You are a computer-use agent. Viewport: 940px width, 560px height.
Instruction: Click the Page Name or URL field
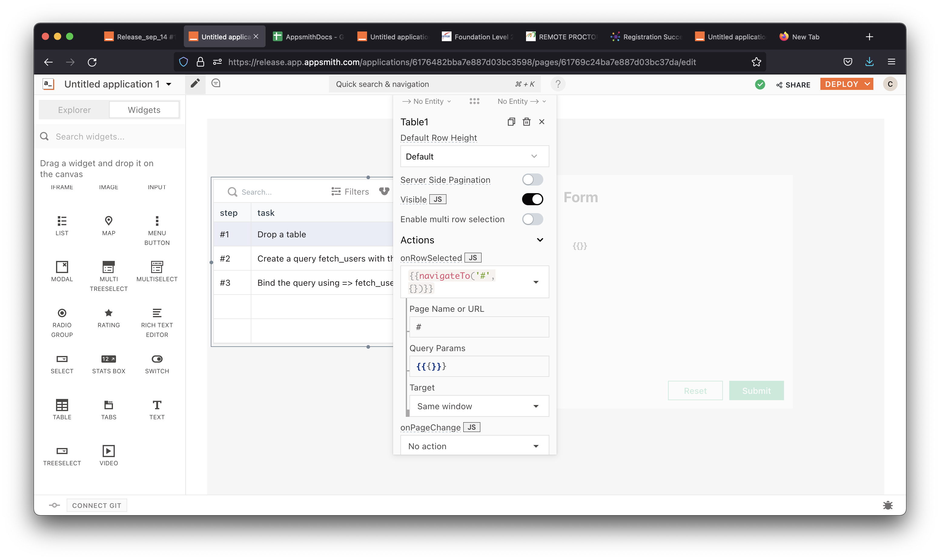[x=479, y=327]
